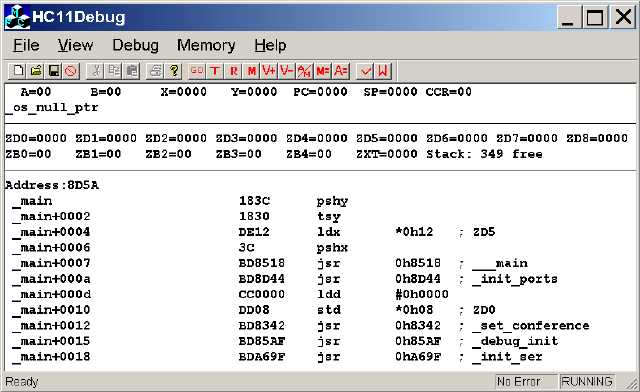640x392 pixels.
Task: Click the ZD8=0000 value
Action: click(597, 138)
